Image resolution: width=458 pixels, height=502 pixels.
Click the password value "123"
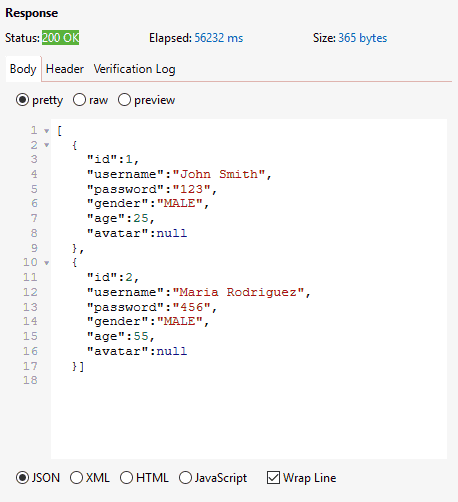[192, 189]
